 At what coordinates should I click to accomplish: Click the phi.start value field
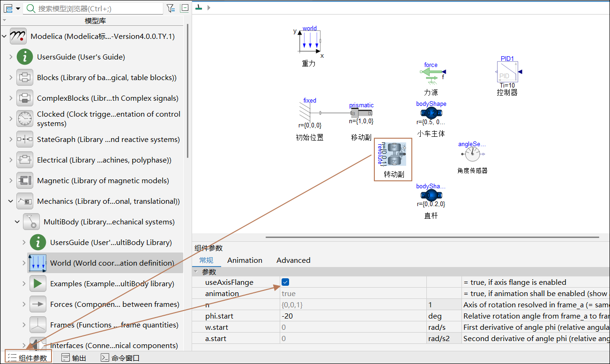pos(352,316)
